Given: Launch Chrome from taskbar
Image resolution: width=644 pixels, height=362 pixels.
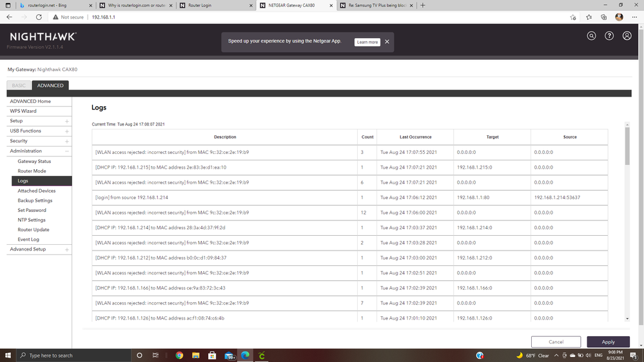Looking at the screenshot, I should coord(179,356).
